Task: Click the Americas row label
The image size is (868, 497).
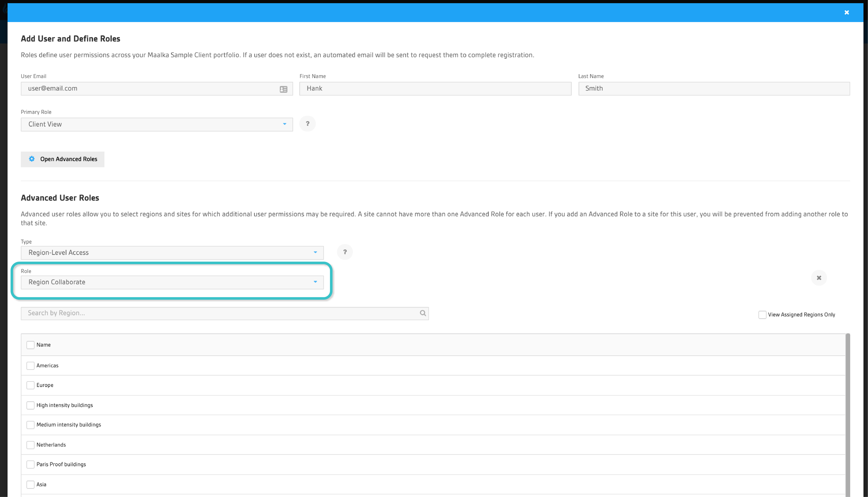Action: pos(47,366)
